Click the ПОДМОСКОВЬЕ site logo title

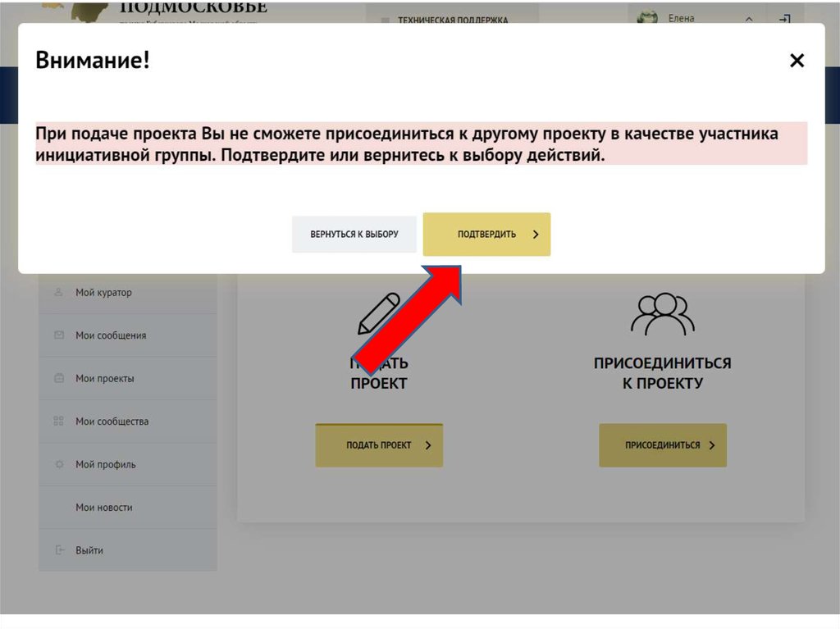tap(194, 7)
